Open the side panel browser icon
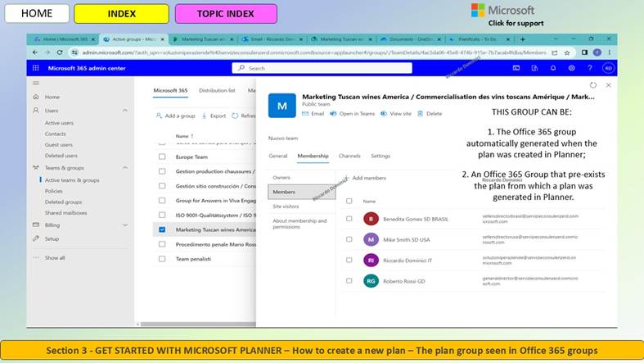644x363 pixels. pyautogui.click(x=584, y=52)
